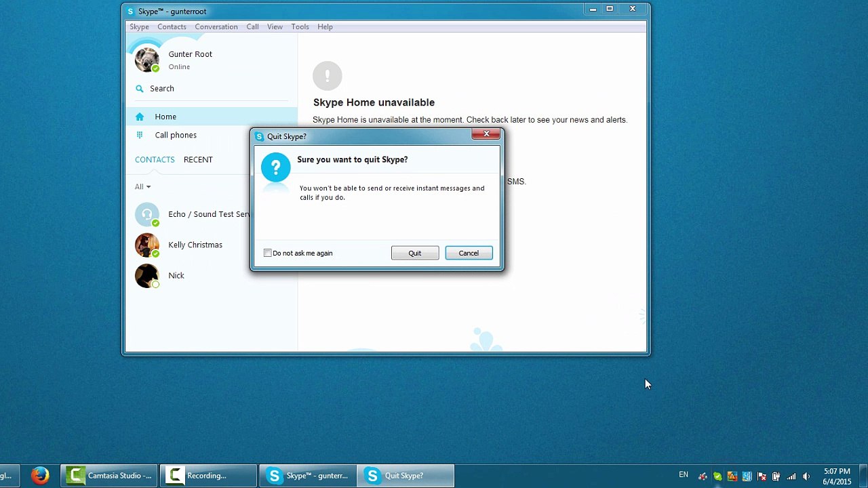This screenshot has height=488, width=868.
Task: Switch to Camtasia Studio in the taskbar
Action: click(109, 475)
